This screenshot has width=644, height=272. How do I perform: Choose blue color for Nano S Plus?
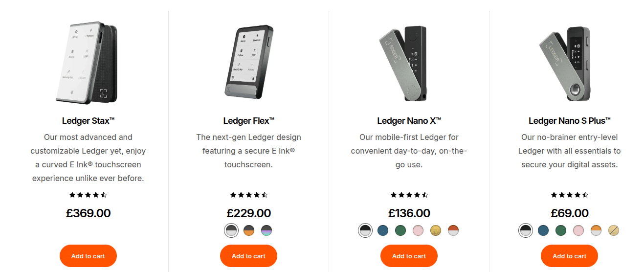click(543, 230)
